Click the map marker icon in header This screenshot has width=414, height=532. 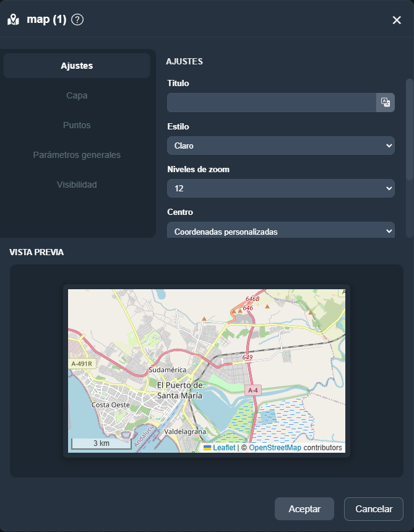(x=13, y=20)
